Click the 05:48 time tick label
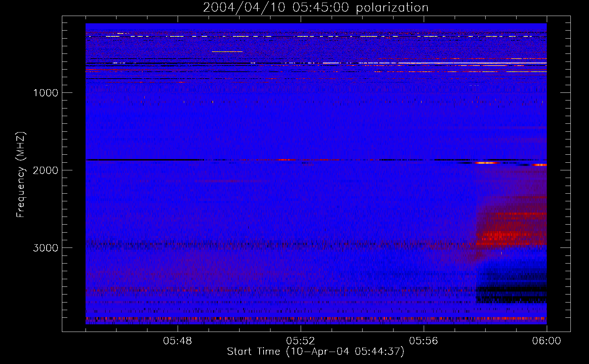The image size is (589, 364). coord(178,341)
